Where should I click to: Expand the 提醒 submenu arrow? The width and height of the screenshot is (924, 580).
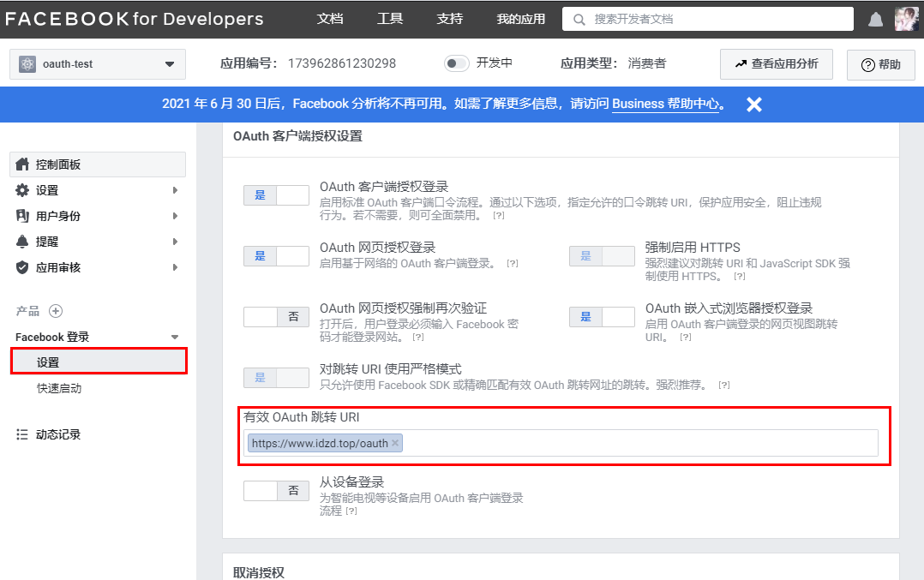[175, 242]
